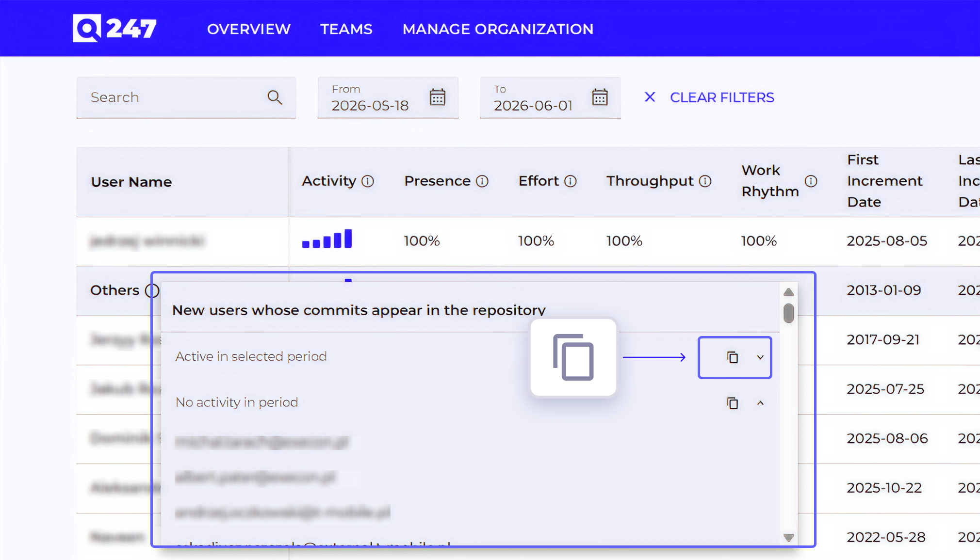Viewport: 980px width, 560px height.
Task: Click the info icon next to Others
Action: point(152,290)
